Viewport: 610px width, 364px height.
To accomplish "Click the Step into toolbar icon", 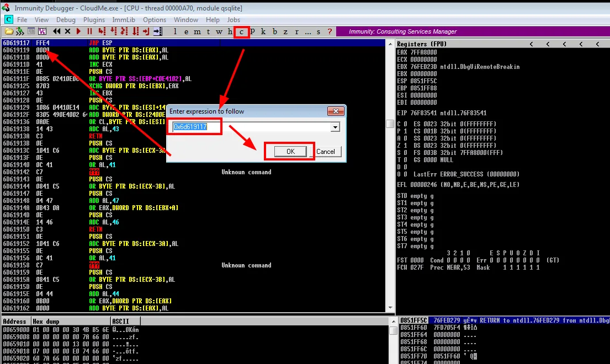I will tap(102, 31).
